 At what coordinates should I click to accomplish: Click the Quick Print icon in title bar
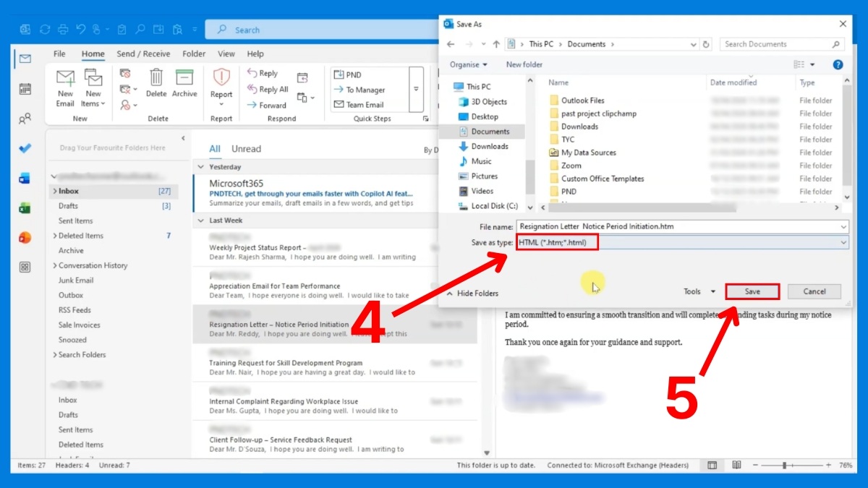63,30
